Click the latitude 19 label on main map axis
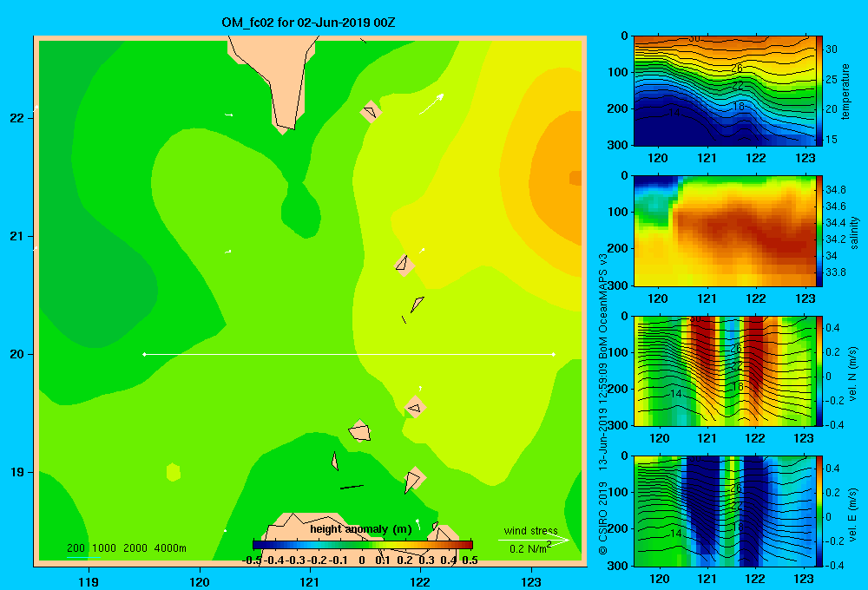 [17, 472]
